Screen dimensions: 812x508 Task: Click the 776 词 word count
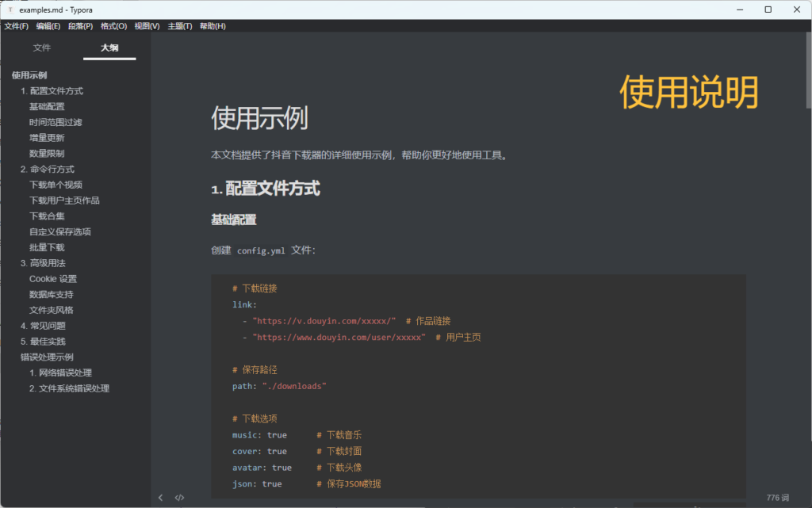click(778, 498)
